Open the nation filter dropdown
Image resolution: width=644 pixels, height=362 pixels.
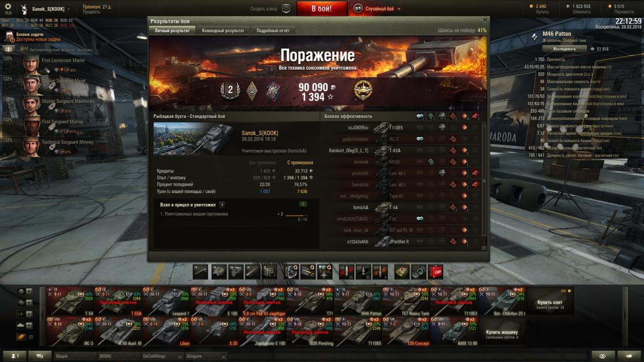(24, 291)
